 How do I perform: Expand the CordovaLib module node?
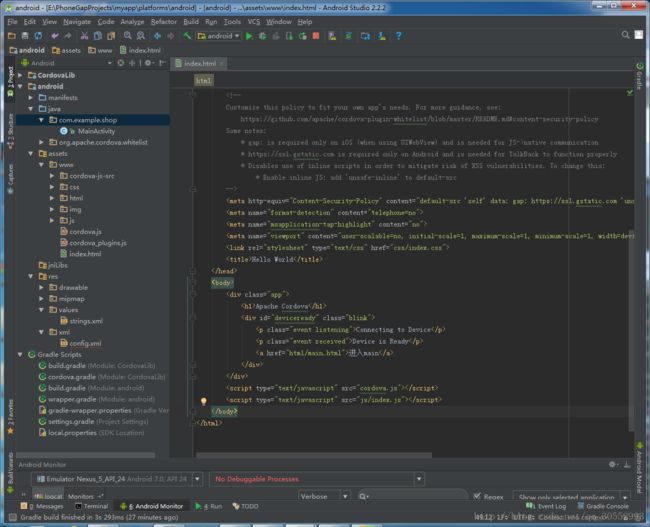[x=20, y=75]
